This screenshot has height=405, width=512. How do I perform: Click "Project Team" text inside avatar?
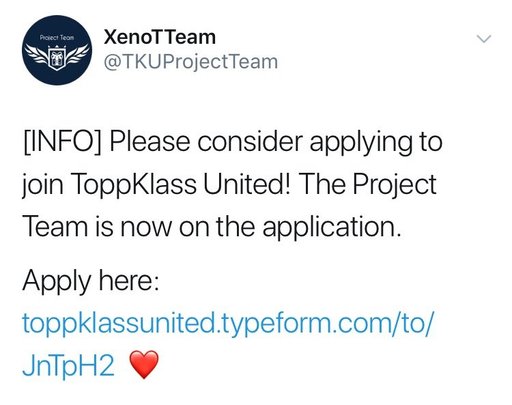click(x=57, y=38)
